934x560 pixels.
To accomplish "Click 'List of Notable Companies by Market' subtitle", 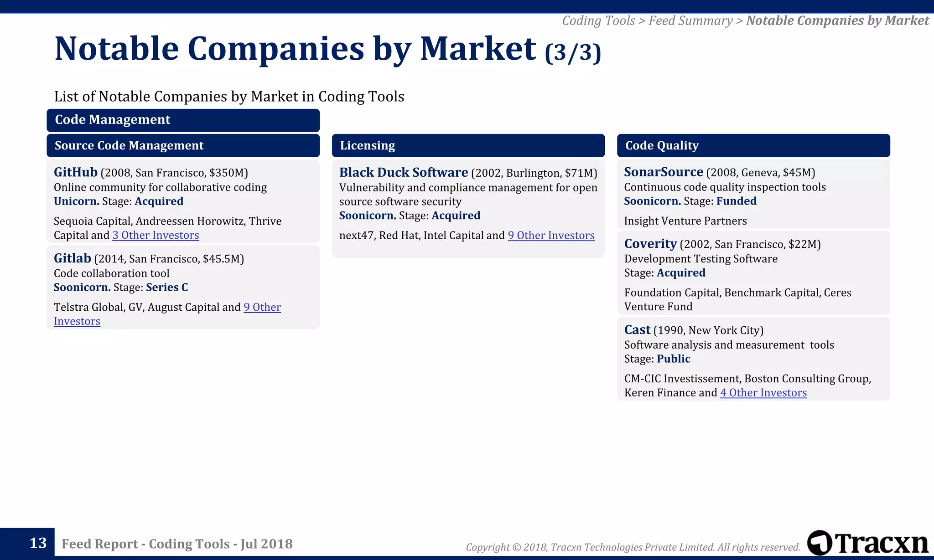I will pos(229,97).
